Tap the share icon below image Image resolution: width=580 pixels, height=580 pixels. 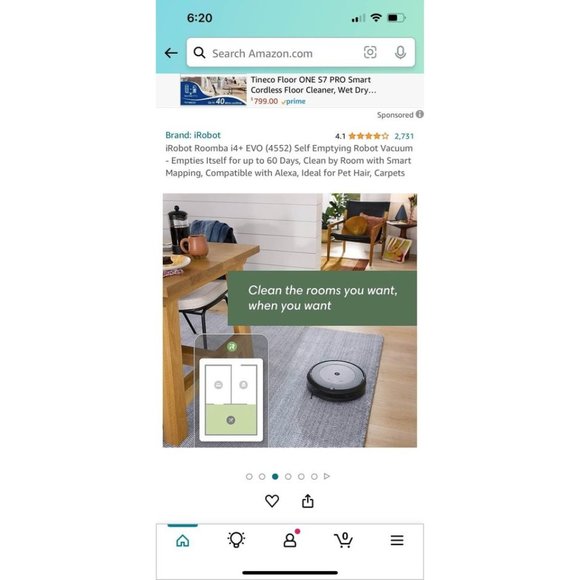(x=308, y=501)
